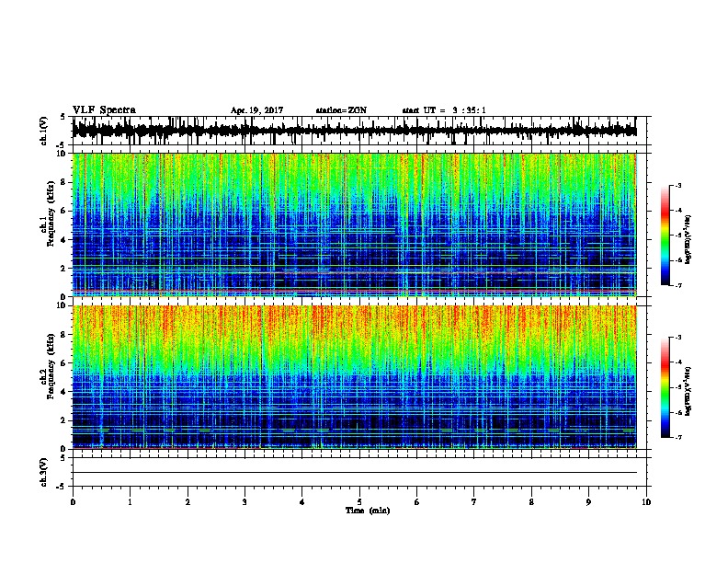Click the ch.1 color scale log PSD label

[x=688, y=239]
